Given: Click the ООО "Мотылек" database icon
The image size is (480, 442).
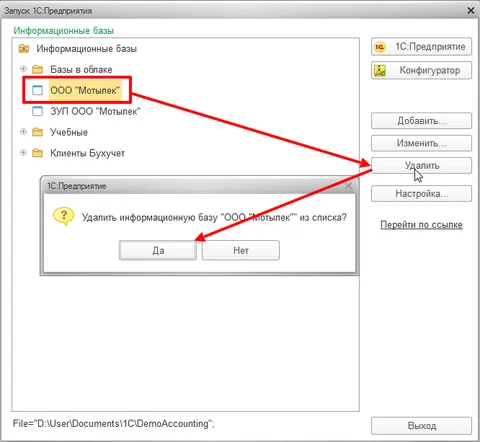Looking at the screenshot, I should (37, 90).
